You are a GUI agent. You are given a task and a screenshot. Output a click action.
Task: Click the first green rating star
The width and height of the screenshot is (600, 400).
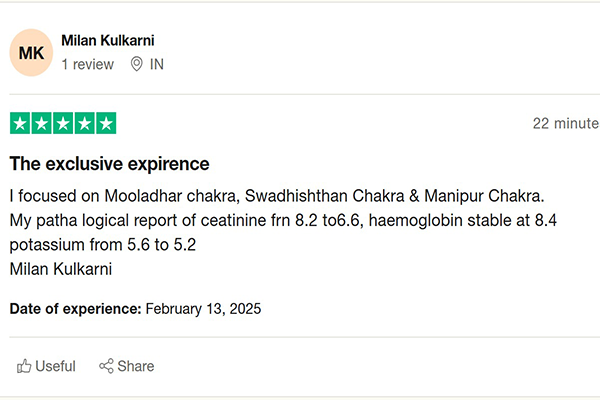(20, 124)
